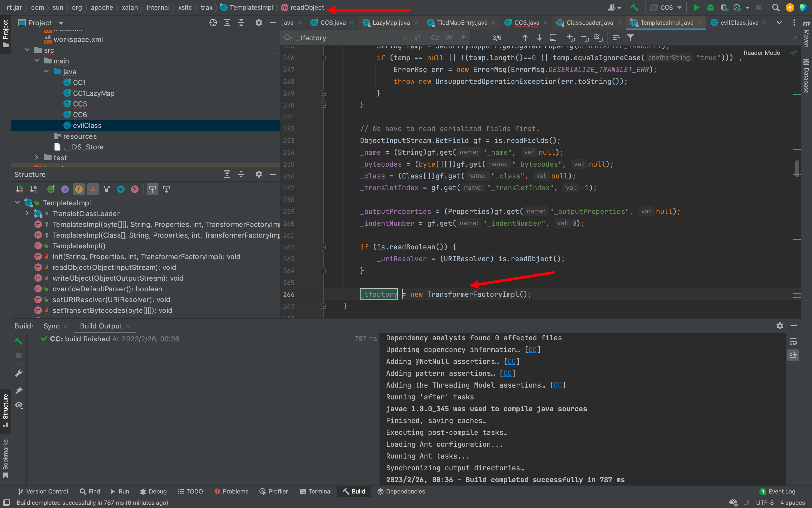Collapse the java folder

click(x=47, y=71)
